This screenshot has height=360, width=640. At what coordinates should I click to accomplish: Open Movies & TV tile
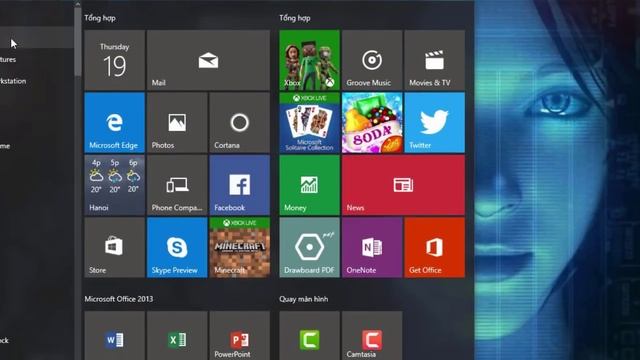pyautogui.click(x=435, y=60)
